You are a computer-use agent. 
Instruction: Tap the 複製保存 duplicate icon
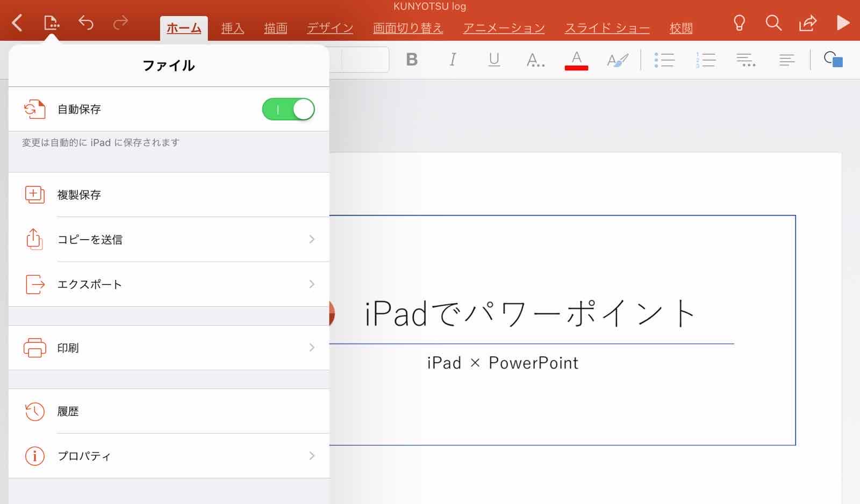pyautogui.click(x=34, y=195)
